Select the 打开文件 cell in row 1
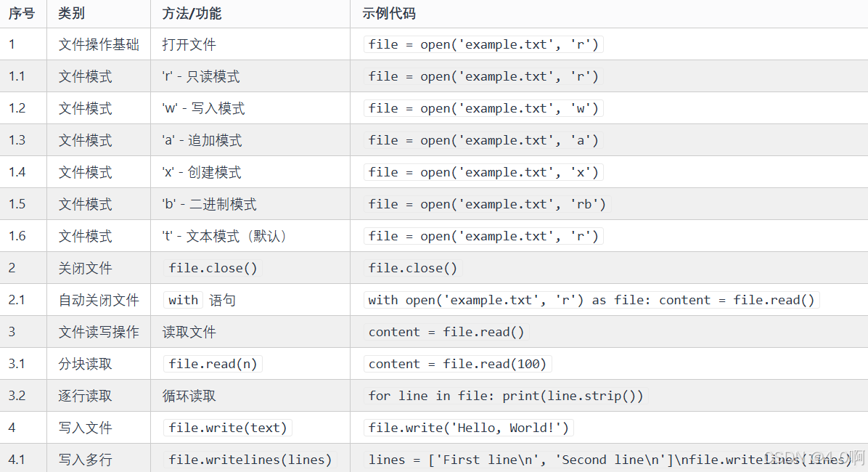The image size is (868, 472). click(189, 44)
